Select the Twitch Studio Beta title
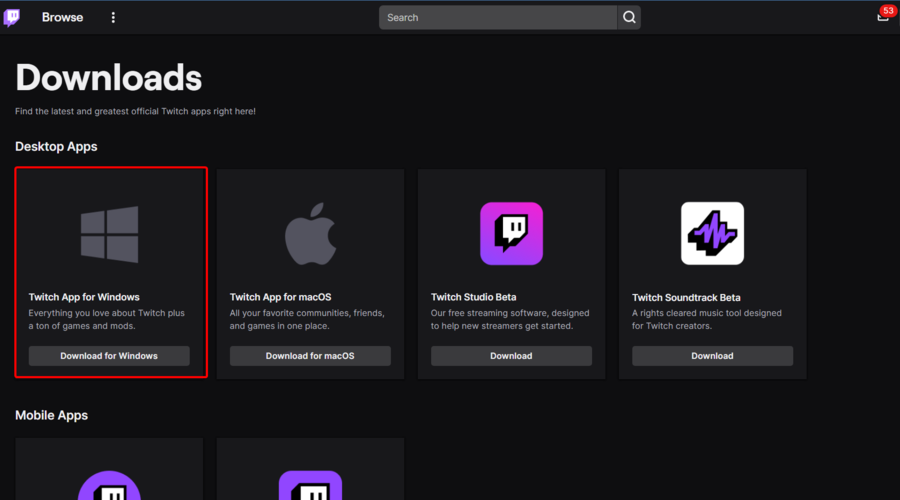This screenshot has height=500, width=900. tap(474, 297)
